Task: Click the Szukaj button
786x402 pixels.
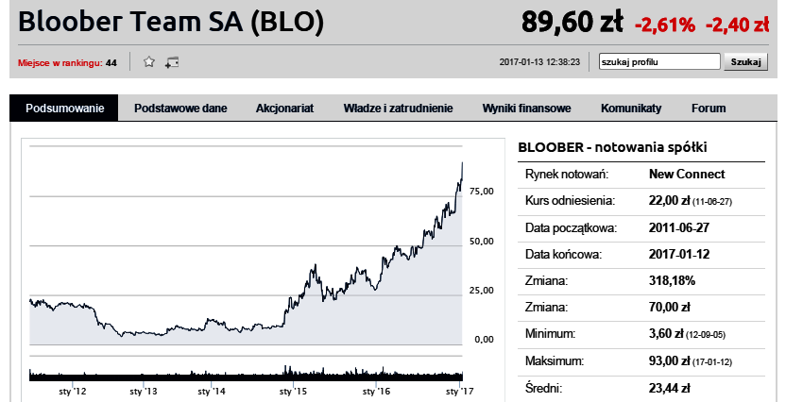Action: [x=745, y=62]
